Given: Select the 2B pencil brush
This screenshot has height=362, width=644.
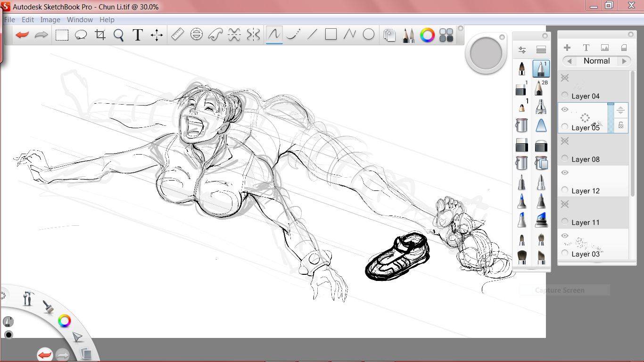Looking at the screenshot, I should pyautogui.click(x=541, y=88).
